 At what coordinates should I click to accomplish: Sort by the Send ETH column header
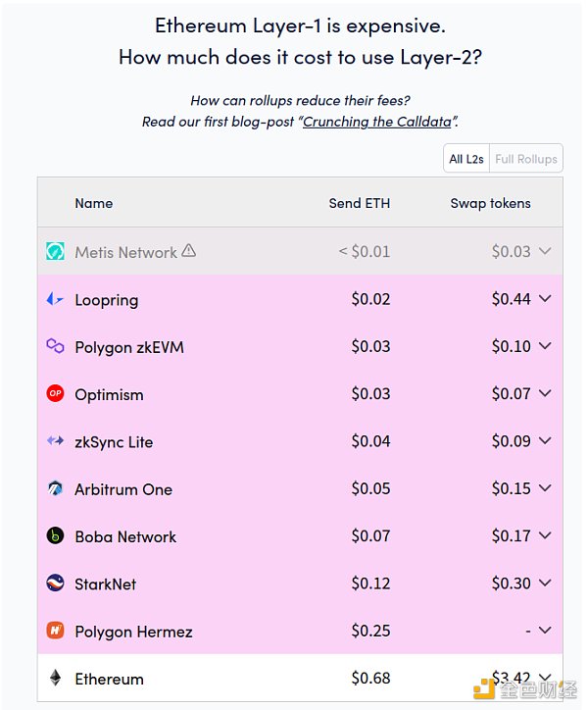(359, 204)
